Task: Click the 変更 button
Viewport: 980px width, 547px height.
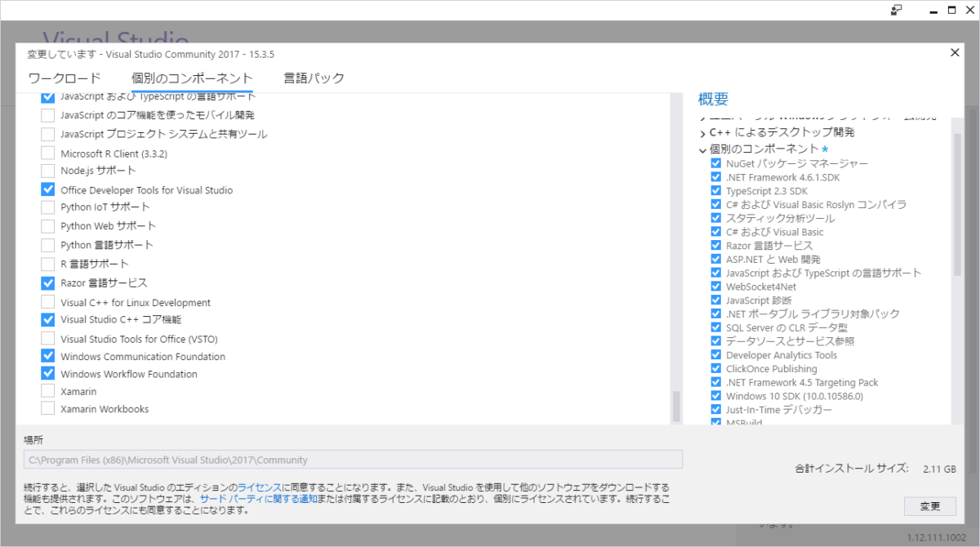Action: pyautogui.click(x=929, y=506)
